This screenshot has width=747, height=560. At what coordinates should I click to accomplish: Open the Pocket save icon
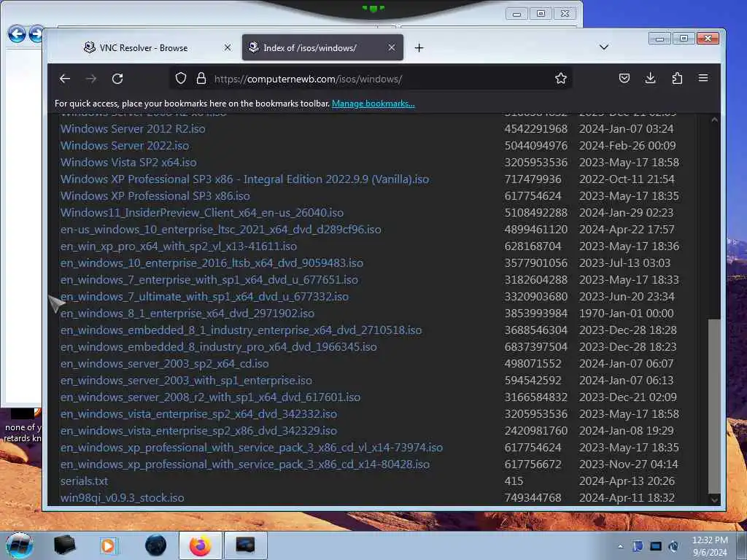(x=624, y=78)
